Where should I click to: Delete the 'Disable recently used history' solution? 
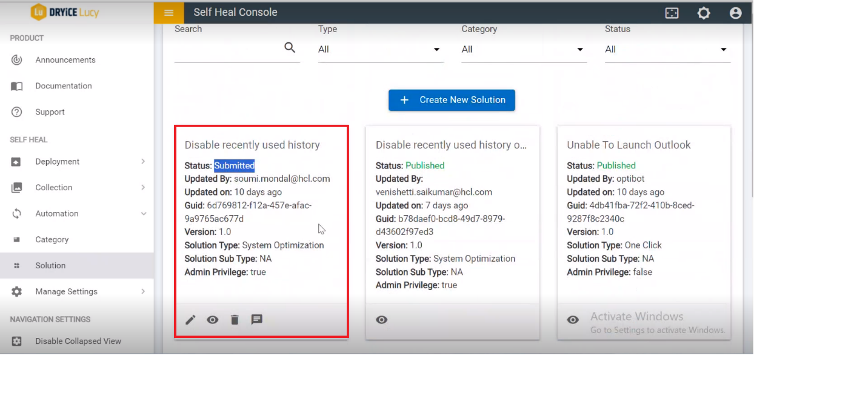click(235, 320)
